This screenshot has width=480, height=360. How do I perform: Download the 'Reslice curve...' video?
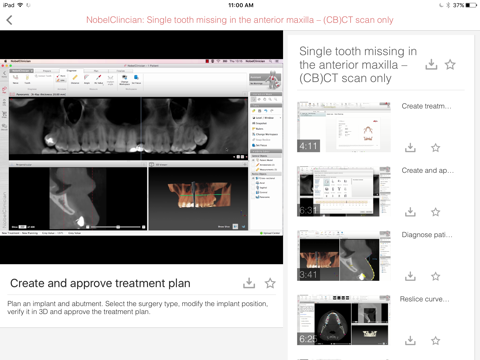(x=410, y=340)
